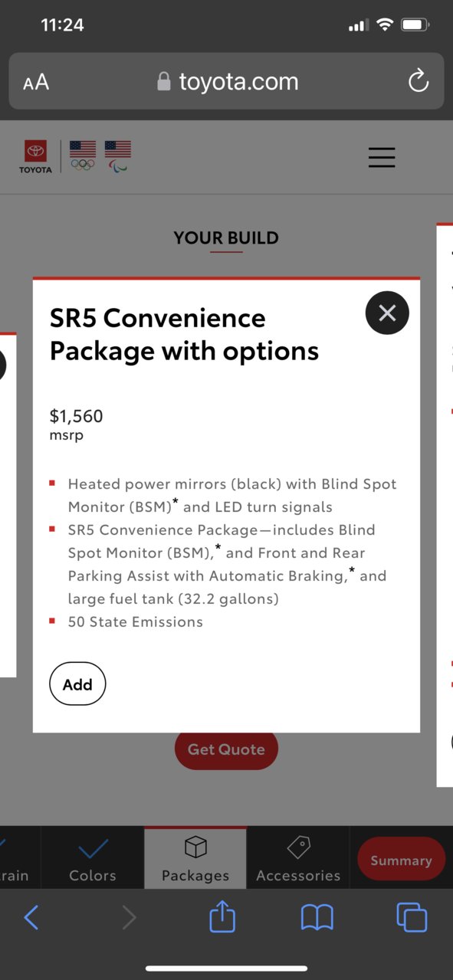The image size is (453, 980).
Task: Select the Packages tab
Action: click(x=195, y=859)
